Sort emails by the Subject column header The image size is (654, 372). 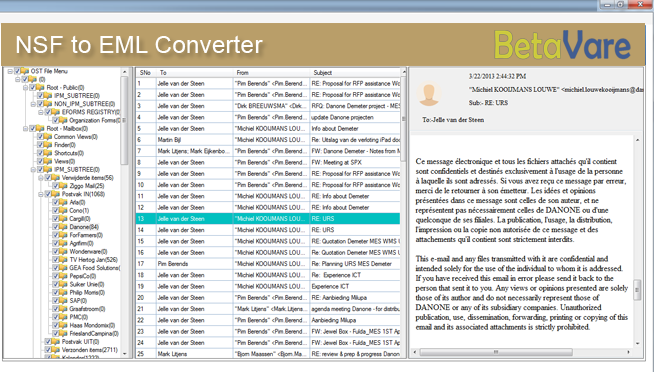point(355,73)
